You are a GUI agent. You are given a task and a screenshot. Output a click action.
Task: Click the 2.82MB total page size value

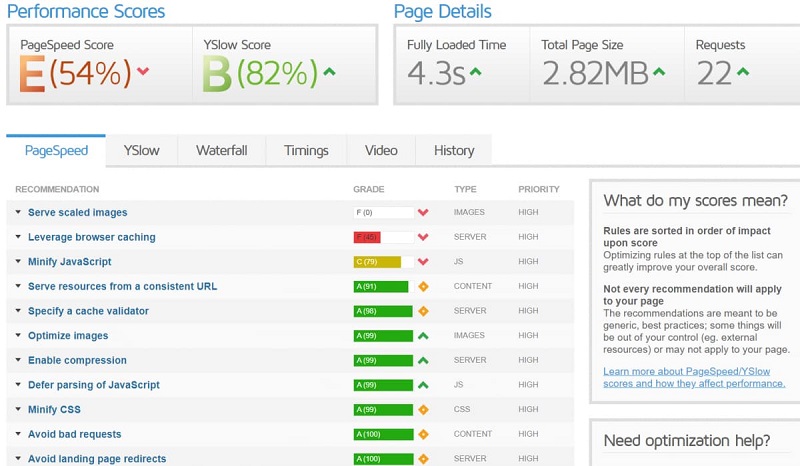tap(595, 73)
